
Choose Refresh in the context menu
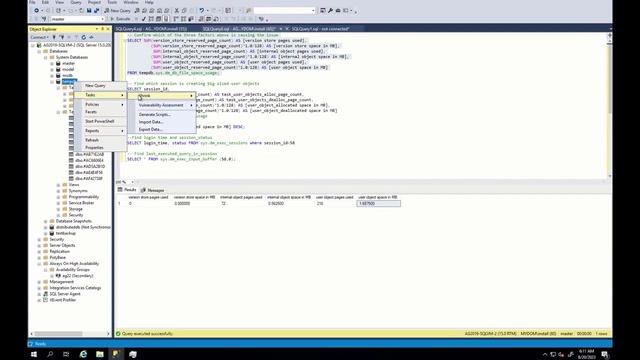point(100,140)
